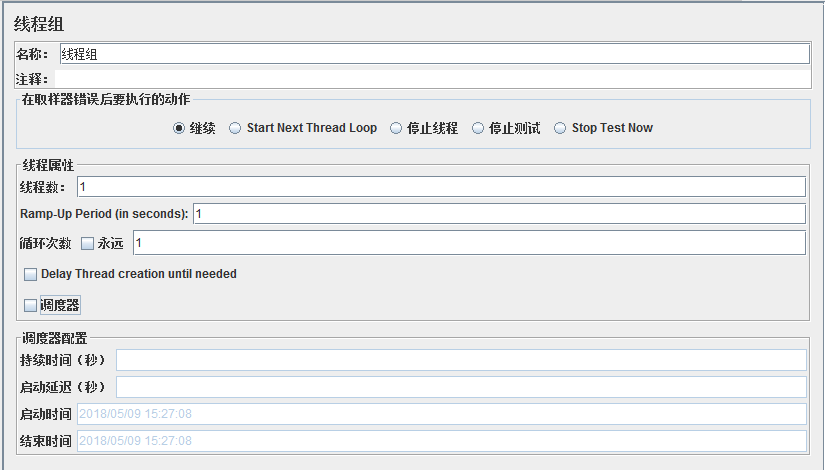The width and height of the screenshot is (825, 470).
Task: Focus the 启动延迟（秒） field
Action: click(x=460, y=387)
